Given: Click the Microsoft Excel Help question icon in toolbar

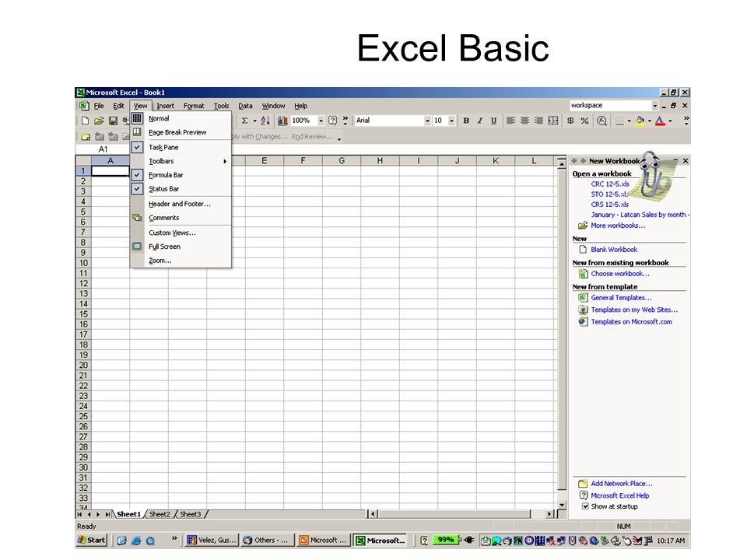Looking at the screenshot, I should [332, 121].
